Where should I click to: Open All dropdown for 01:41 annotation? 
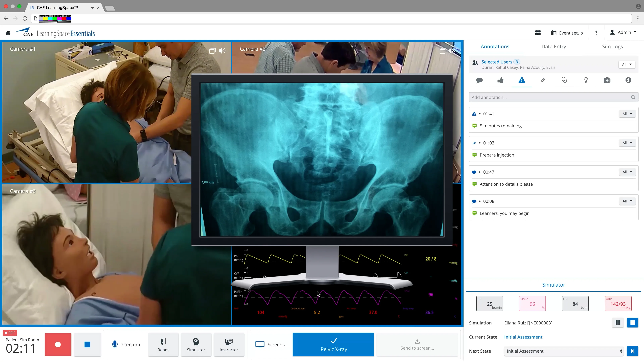pyautogui.click(x=627, y=114)
